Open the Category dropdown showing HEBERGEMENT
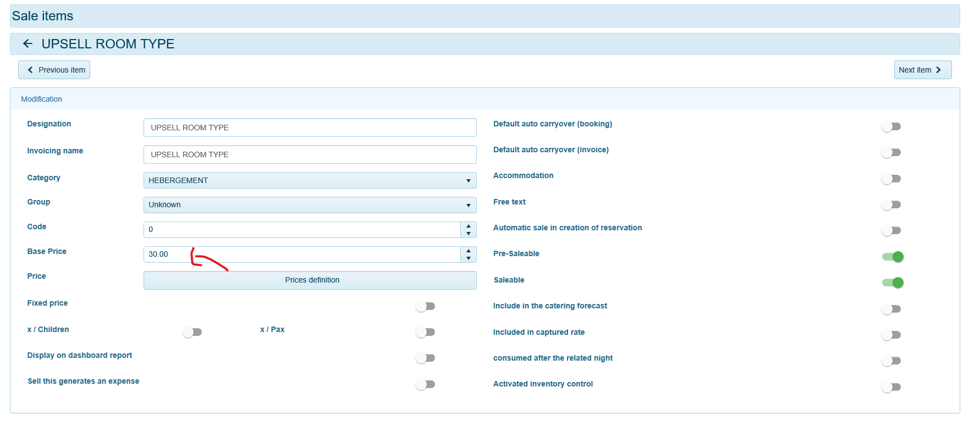The image size is (980, 431). (x=310, y=180)
